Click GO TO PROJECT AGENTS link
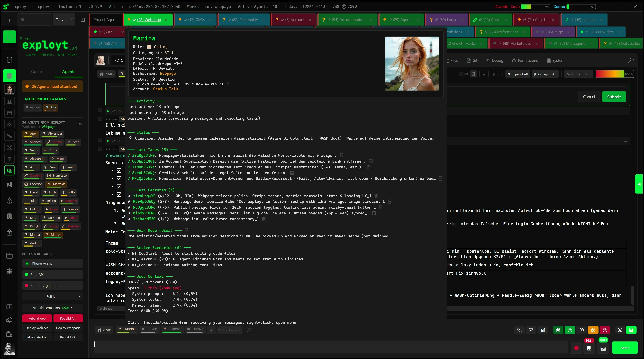Viewport: 644px width, 359px height. point(47,99)
